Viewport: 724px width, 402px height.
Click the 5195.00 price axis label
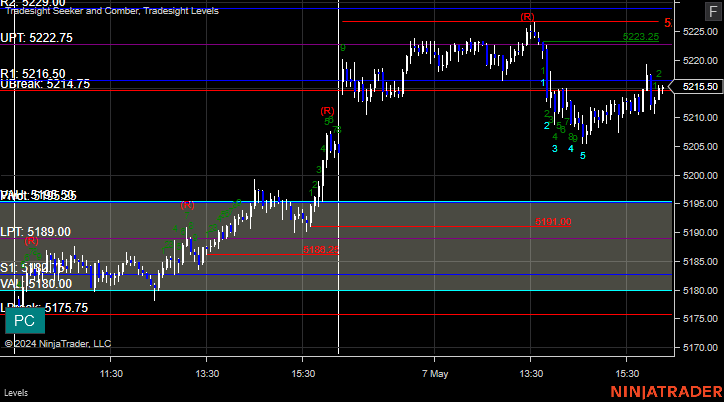coord(700,204)
